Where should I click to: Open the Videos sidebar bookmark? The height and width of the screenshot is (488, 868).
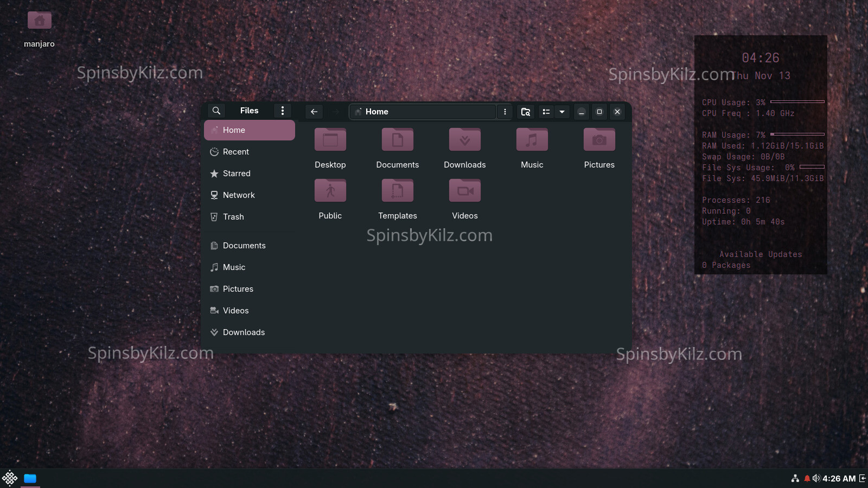(x=235, y=311)
